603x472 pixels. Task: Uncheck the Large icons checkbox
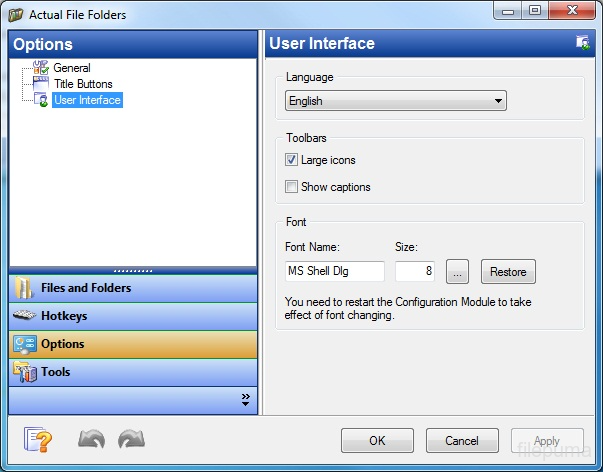(292, 160)
